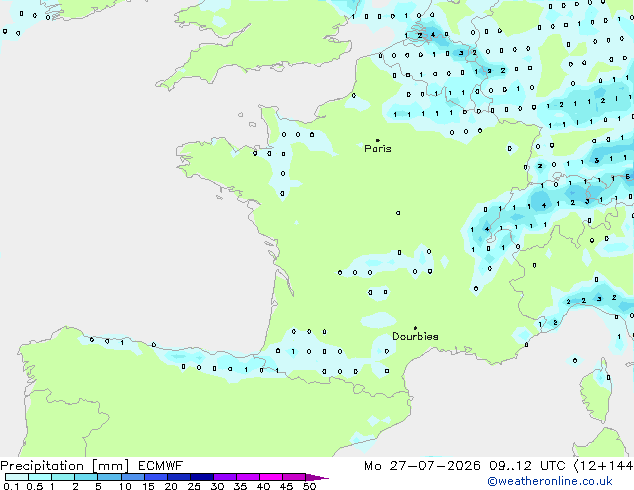Screen dimensions: 634x490
Task: Click the '09..12 UTC' time text
Action: 527,466
